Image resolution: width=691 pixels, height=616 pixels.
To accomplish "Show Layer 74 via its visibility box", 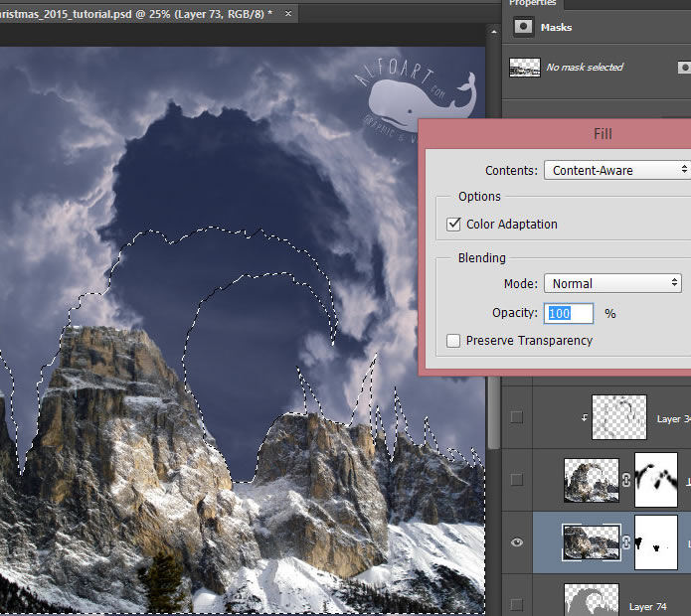I will coord(516,604).
